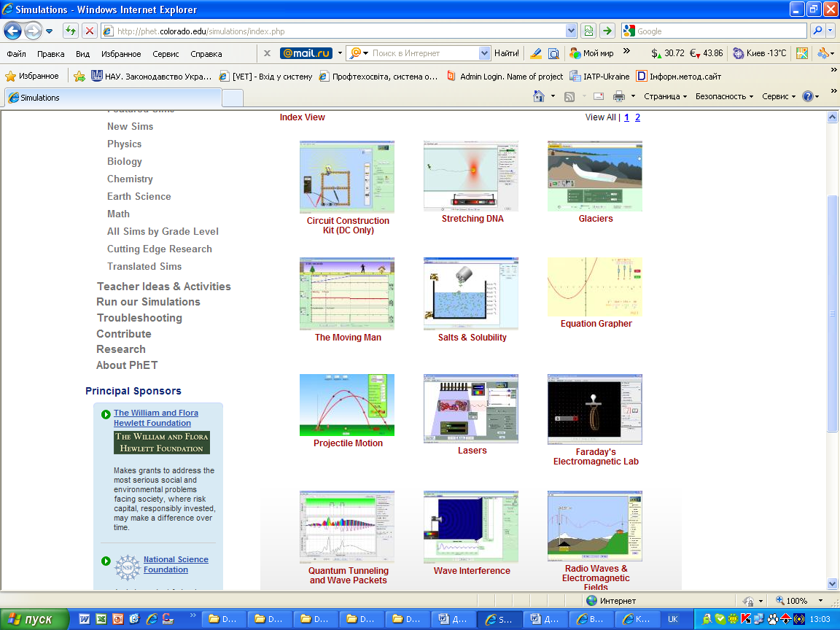
Task: Click the Favorites star icon
Action: [x=10, y=76]
